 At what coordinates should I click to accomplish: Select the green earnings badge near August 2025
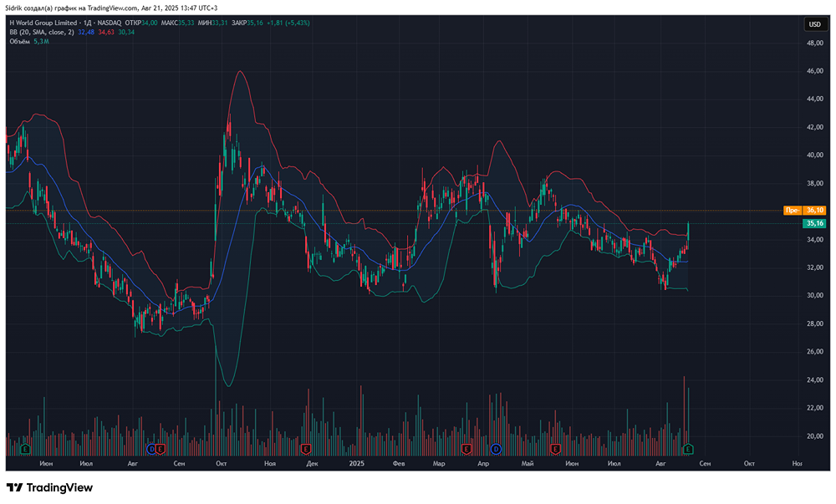pos(687,449)
